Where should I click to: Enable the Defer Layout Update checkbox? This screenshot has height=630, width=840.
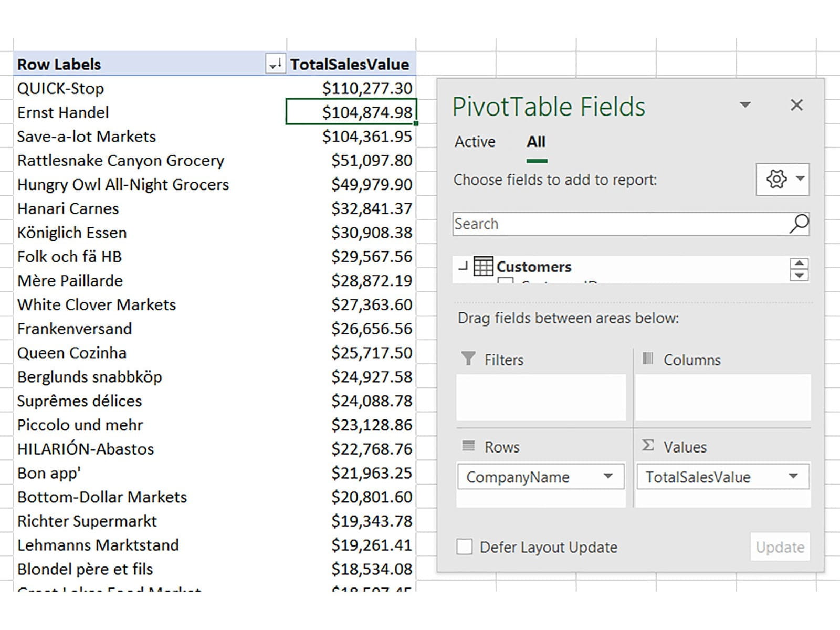[x=464, y=547]
